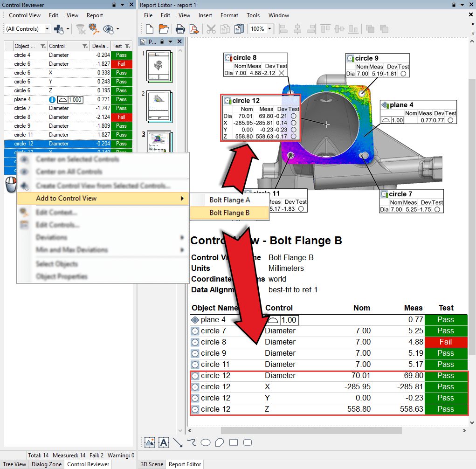Choose Bolt Flange A from submenu
Image resolution: width=476 pixels, height=469 pixels.
tap(229, 200)
